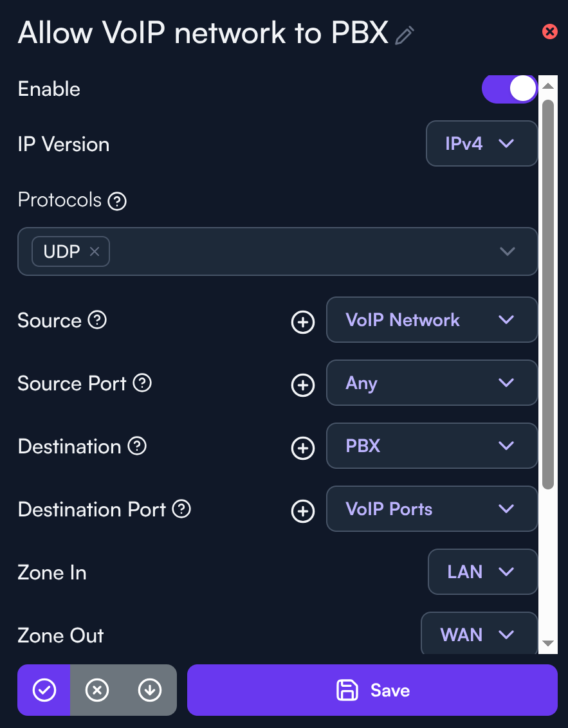Open the Zone In LAN dropdown
Viewport: 568px width, 728px height.
coord(482,572)
